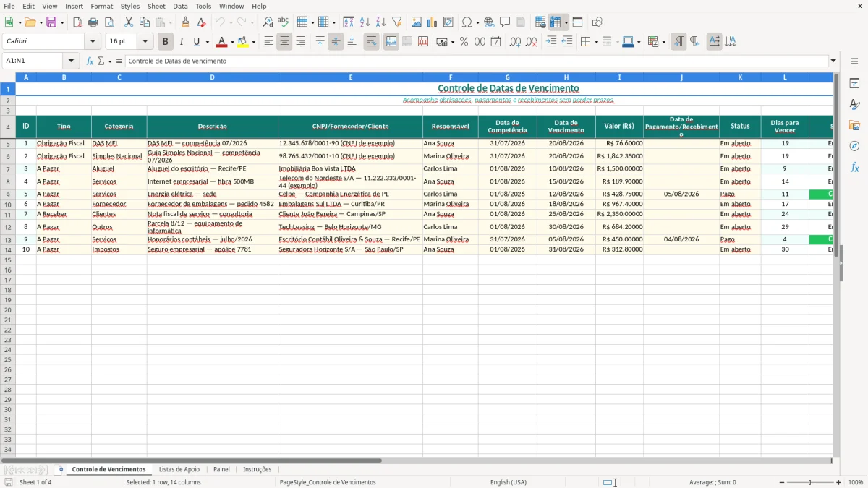Remove a decimal place
868x488 pixels.
(x=532, y=42)
